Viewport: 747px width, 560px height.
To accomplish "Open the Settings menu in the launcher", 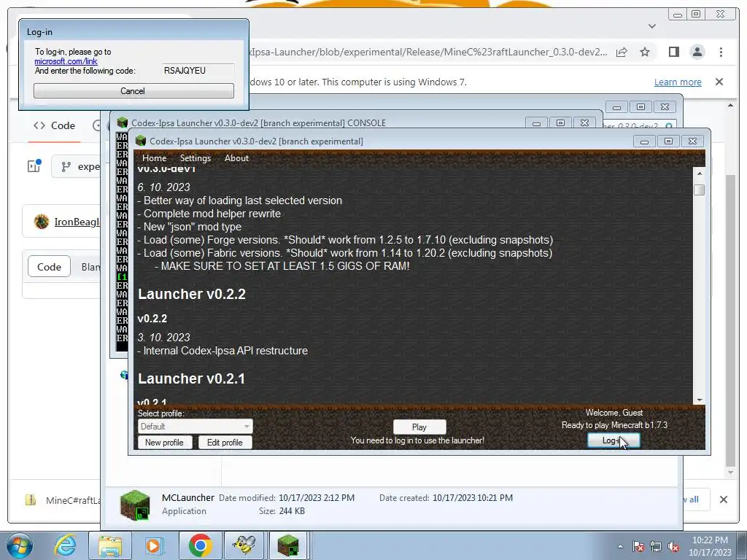I will [196, 158].
